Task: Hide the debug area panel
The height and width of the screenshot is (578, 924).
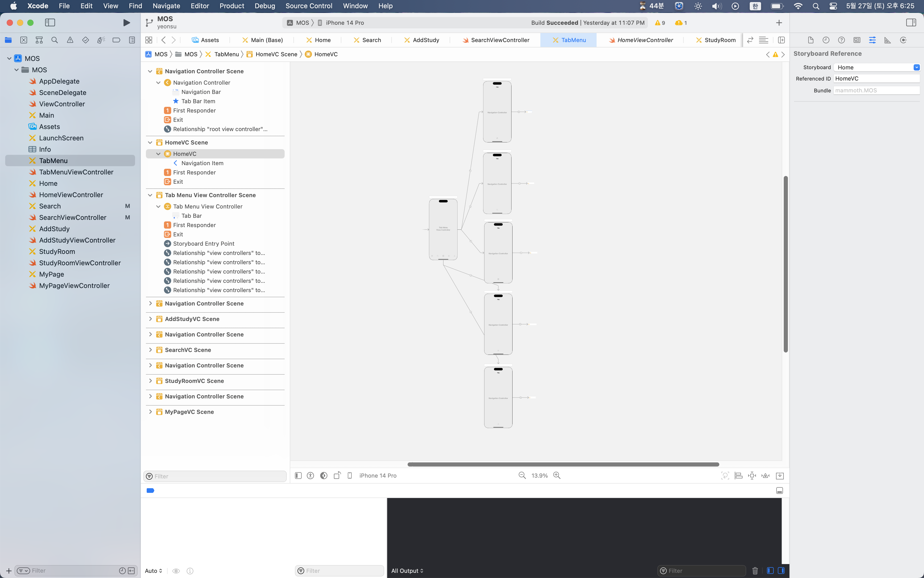Action: [x=780, y=491]
